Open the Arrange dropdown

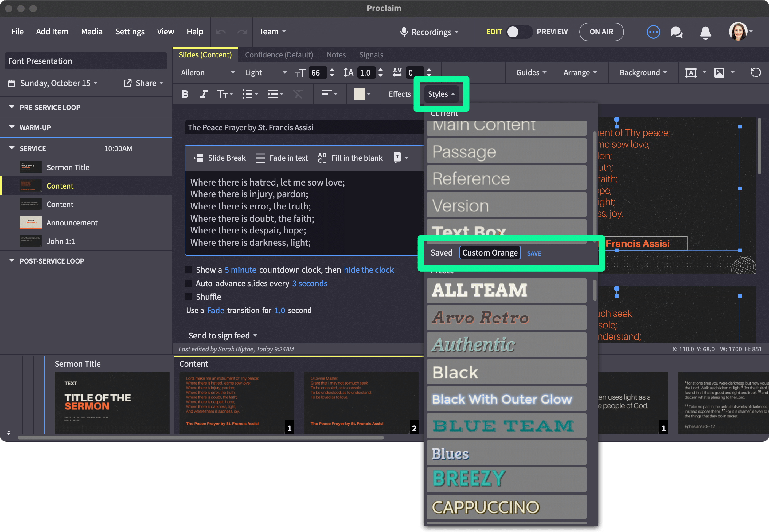pyautogui.click(x=580, y=73)
